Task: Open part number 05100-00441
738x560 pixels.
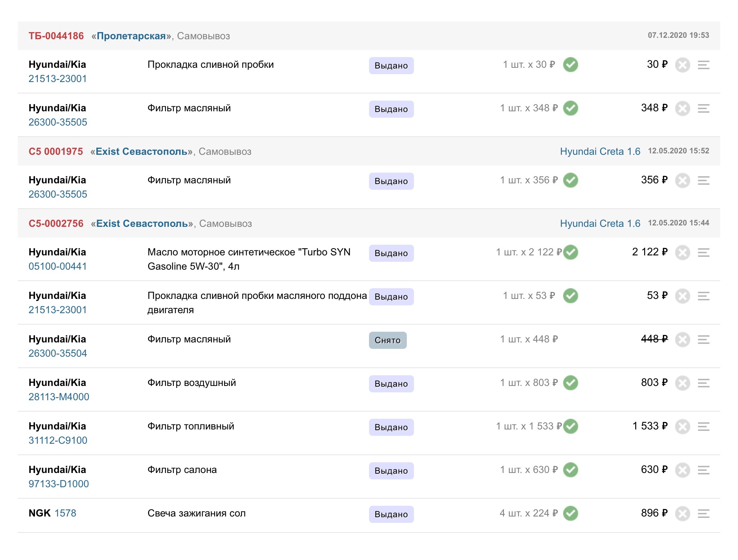Action: 58,266
